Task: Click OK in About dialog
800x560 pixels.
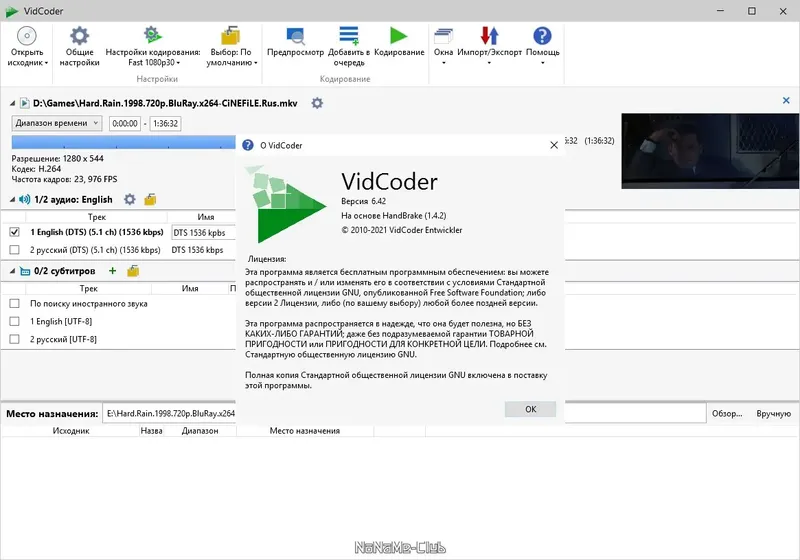Action: [530, 409]
